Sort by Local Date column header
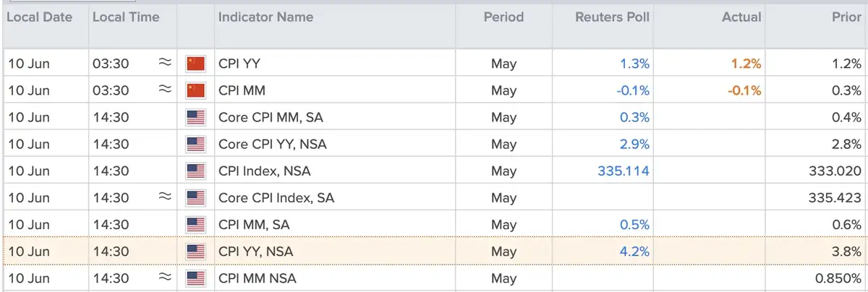This screenshot has height=292, width=868. 40,17
